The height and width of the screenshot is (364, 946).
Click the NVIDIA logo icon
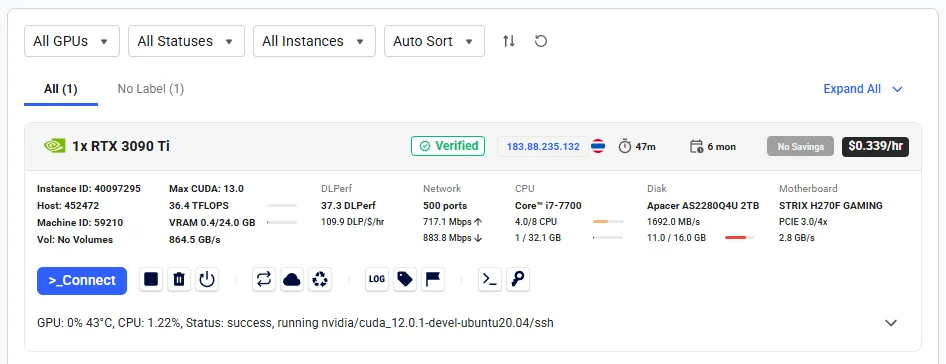(55, 146)
